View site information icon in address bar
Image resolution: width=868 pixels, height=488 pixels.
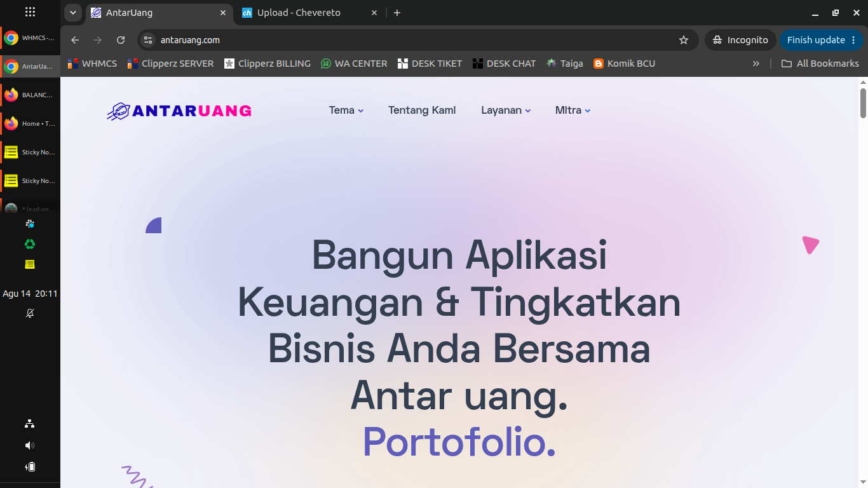pyautogui.click(x=147, y=40)
